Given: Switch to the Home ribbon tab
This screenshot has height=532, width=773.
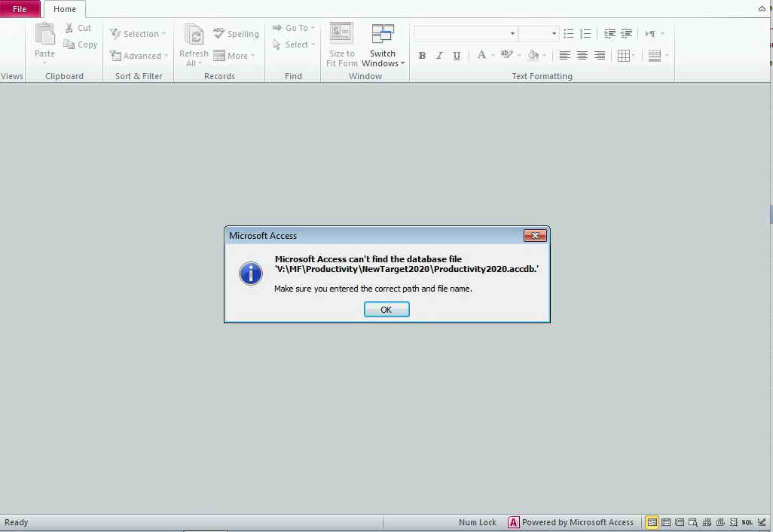Looking at the screenshot, I should (65, 9).
